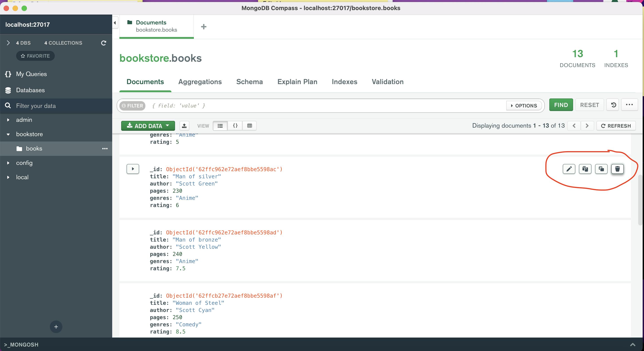Viewport: 644px width, 351px height.
Task: Click the RESET button
Action: 589,105
